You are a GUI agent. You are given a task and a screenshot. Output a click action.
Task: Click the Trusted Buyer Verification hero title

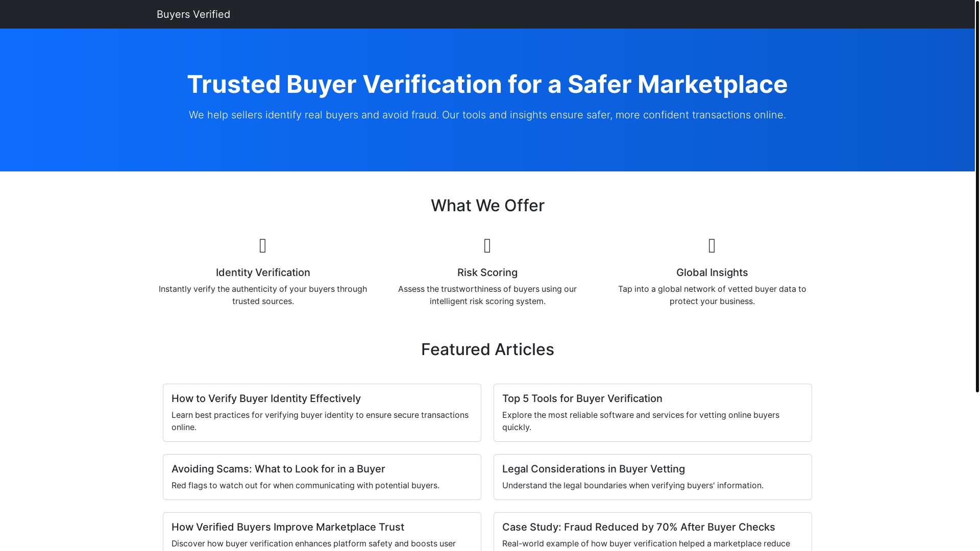click(x=487, y=84)
